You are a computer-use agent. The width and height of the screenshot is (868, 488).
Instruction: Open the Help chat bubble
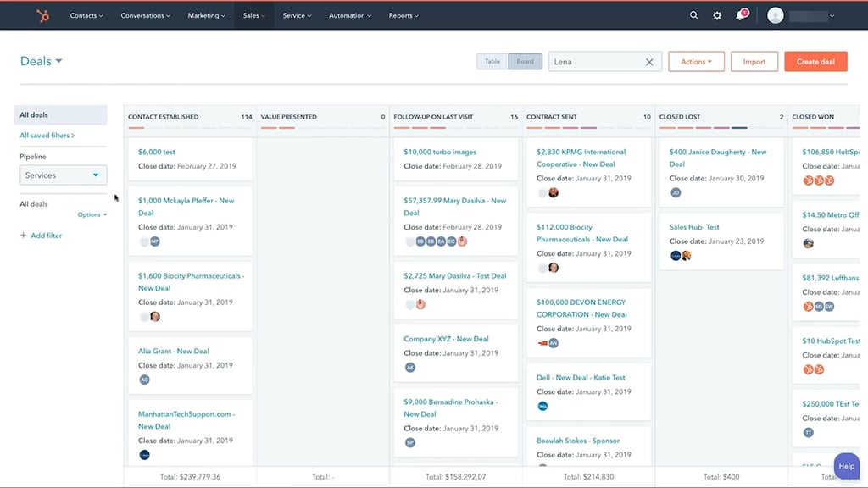[x=847, y=466]
